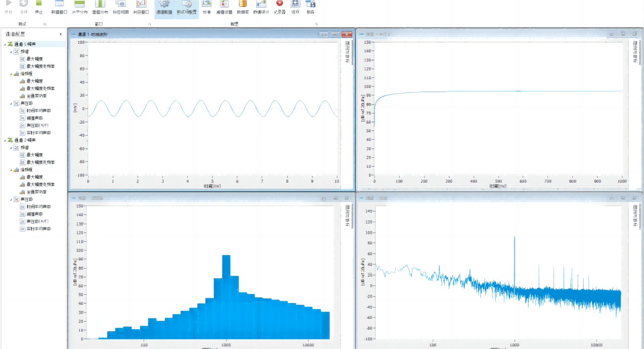Click the pin button in Channel Configuration panel header

coord(61,34)
